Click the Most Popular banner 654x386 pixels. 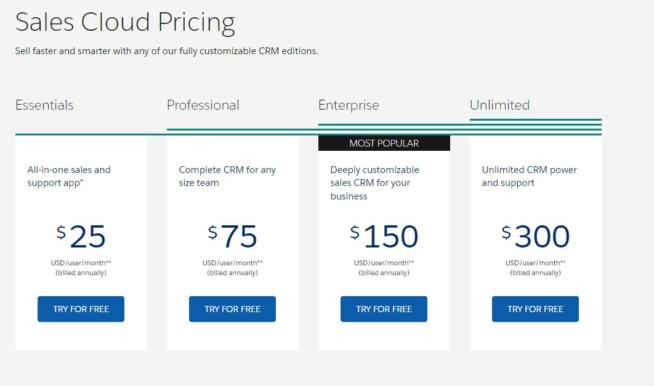coord(384,143)
